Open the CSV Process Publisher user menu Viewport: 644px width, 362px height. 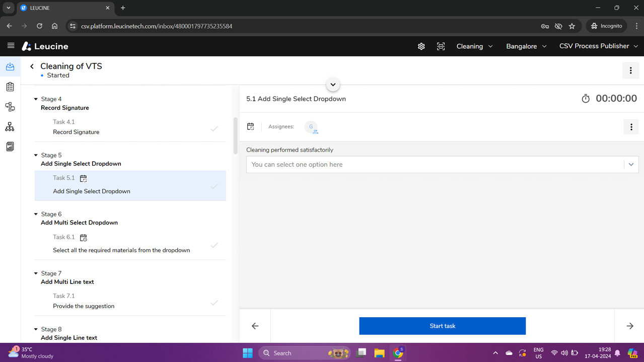[598, 46]
